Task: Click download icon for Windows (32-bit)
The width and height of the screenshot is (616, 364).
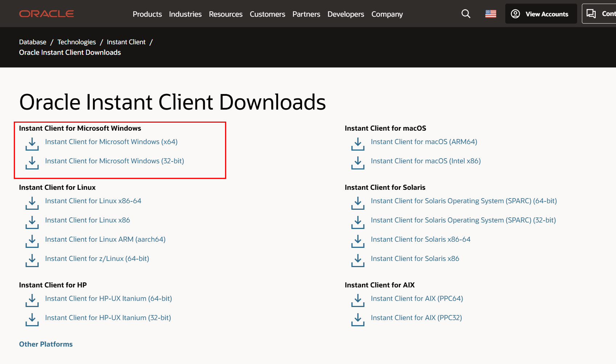Action: coord(32,163)
